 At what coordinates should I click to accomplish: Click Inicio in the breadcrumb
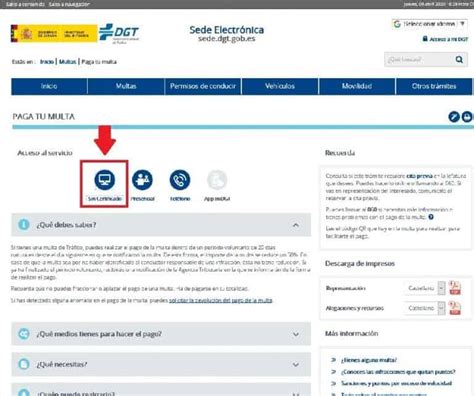point(47,62)
